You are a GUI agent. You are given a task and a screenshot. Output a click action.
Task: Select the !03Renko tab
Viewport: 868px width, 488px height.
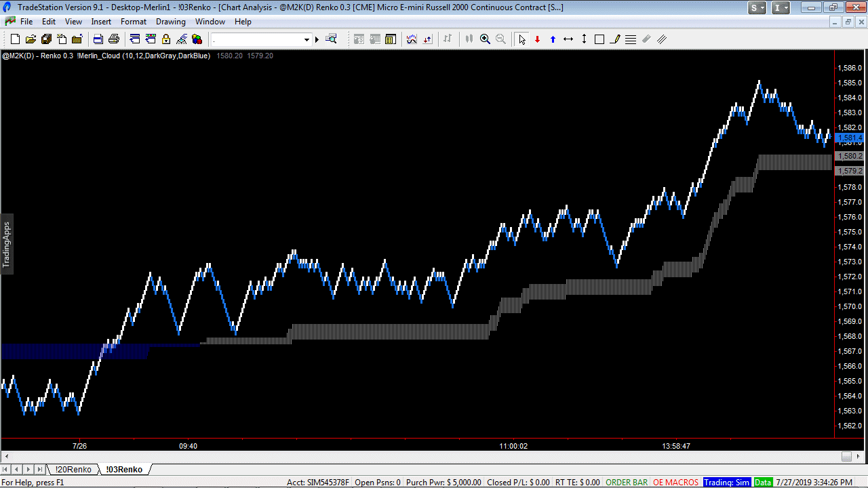pyautogui.click(x=124, y=469)
